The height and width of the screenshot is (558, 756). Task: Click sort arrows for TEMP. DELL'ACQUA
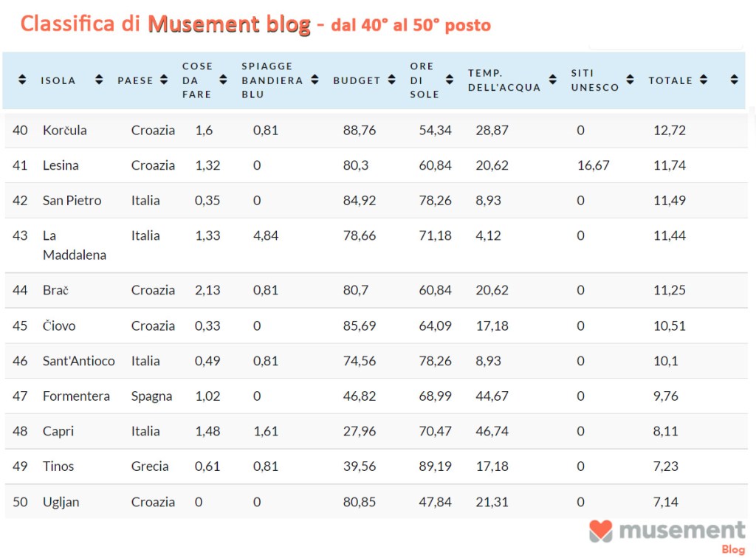(552, 80)
